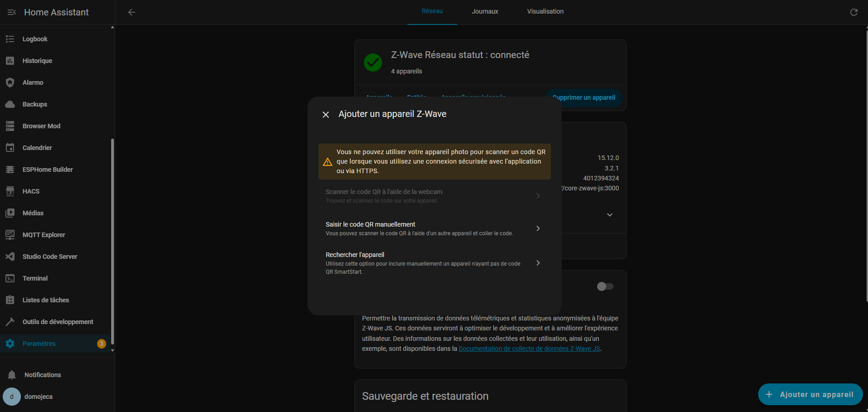This screenshot has height=412, width=868.
Task: Click the Browser Mod server icon
Action: point(10,126)
